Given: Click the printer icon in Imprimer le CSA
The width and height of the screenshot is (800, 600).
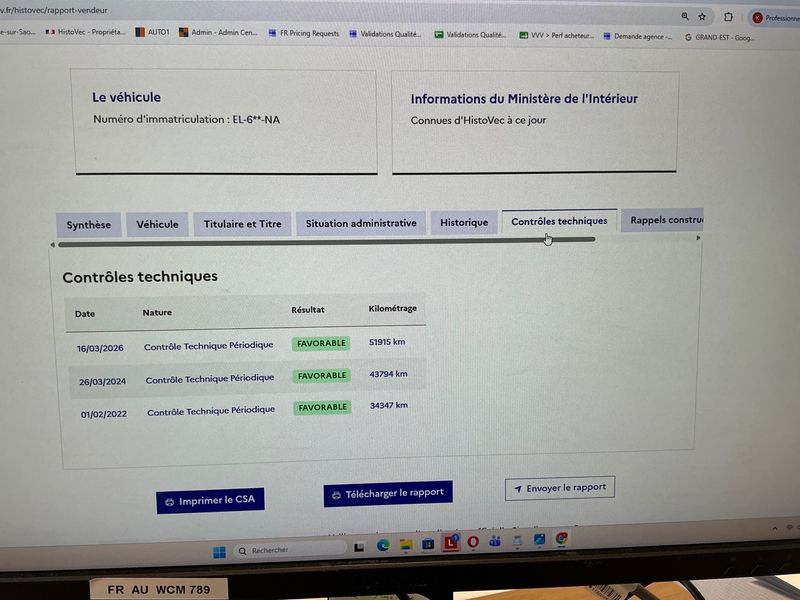Looking at the screenshot, I should point(169,503).
